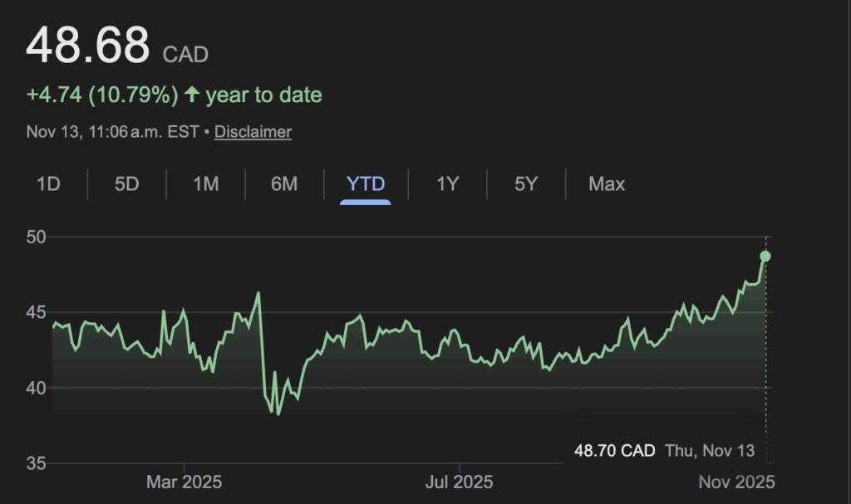
Task: Click the Mar 2025 axis label
Action: pyautogui.click(x=184, y=482)
